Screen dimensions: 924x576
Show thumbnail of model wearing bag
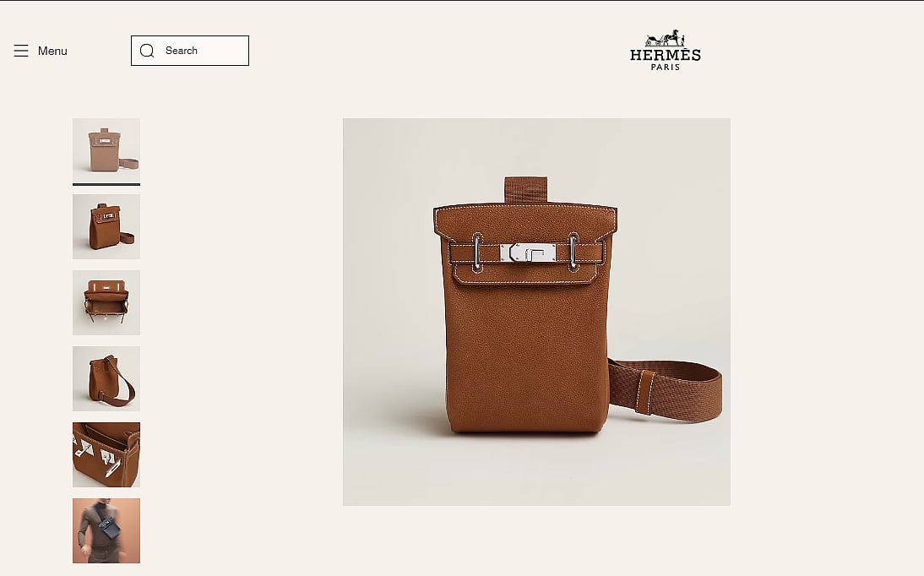coord(106,530)
